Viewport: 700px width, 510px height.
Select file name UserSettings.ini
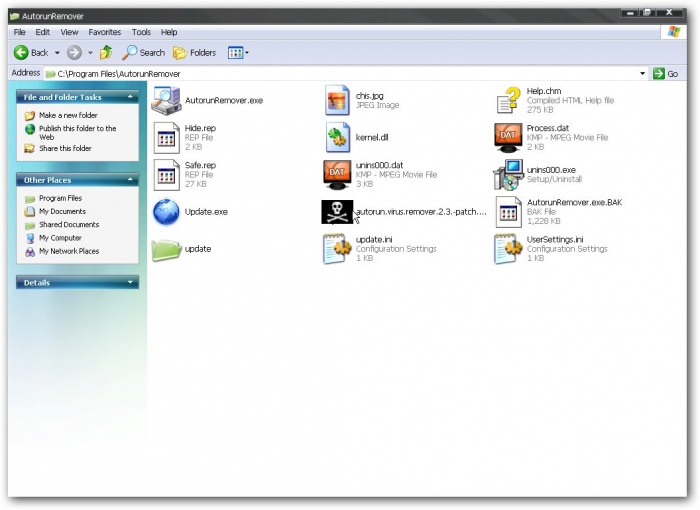(554, 239)
